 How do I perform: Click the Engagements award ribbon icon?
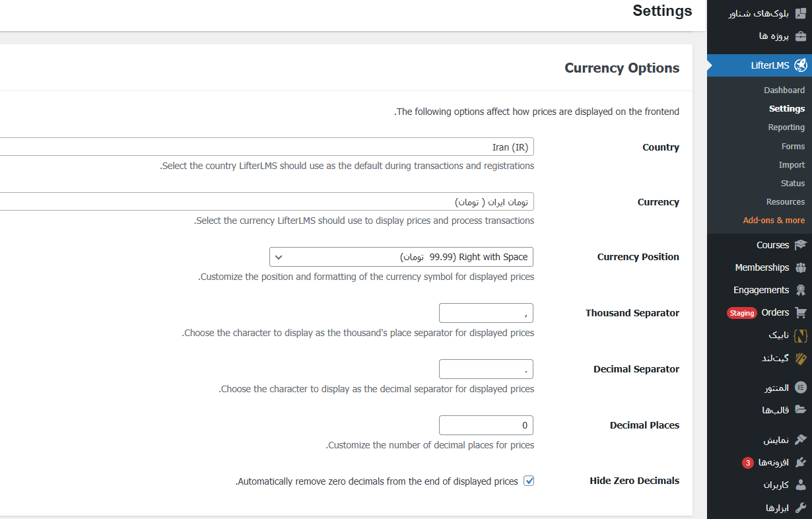[800, 290]
